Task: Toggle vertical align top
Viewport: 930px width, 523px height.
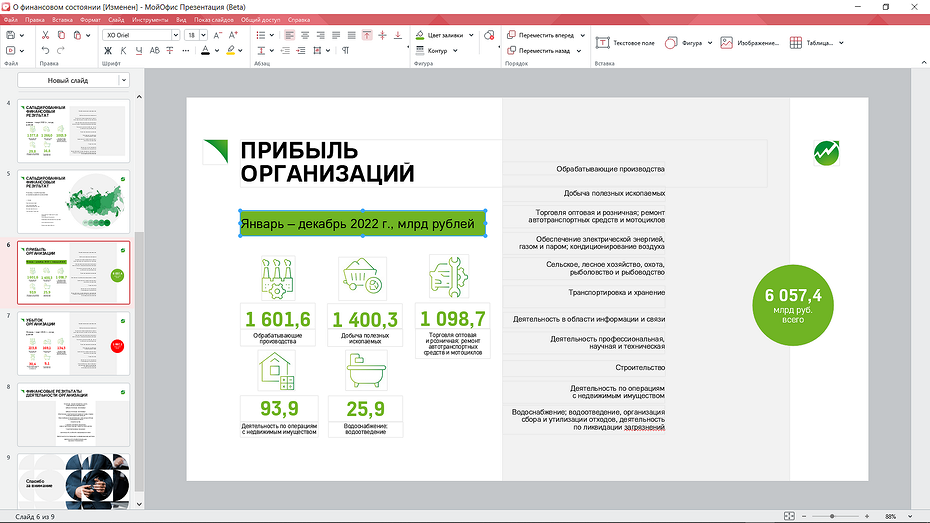Action: coord(367,36)
